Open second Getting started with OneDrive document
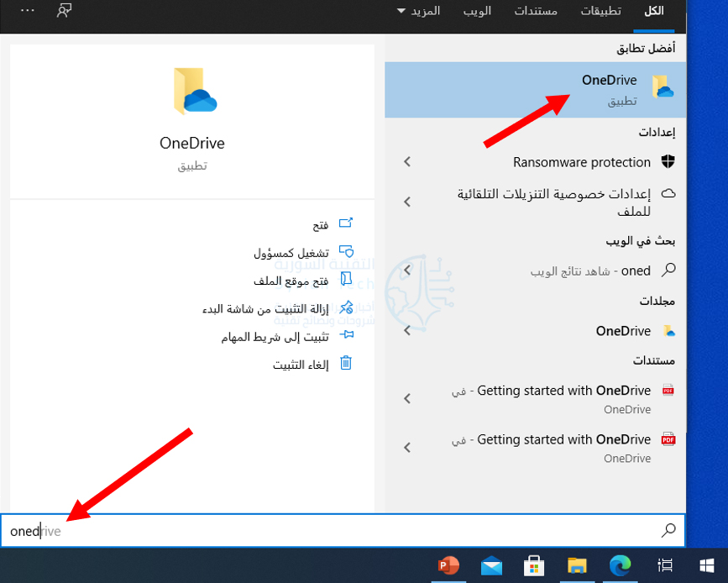This screenshot has height=583, width=728. [551, 449]
